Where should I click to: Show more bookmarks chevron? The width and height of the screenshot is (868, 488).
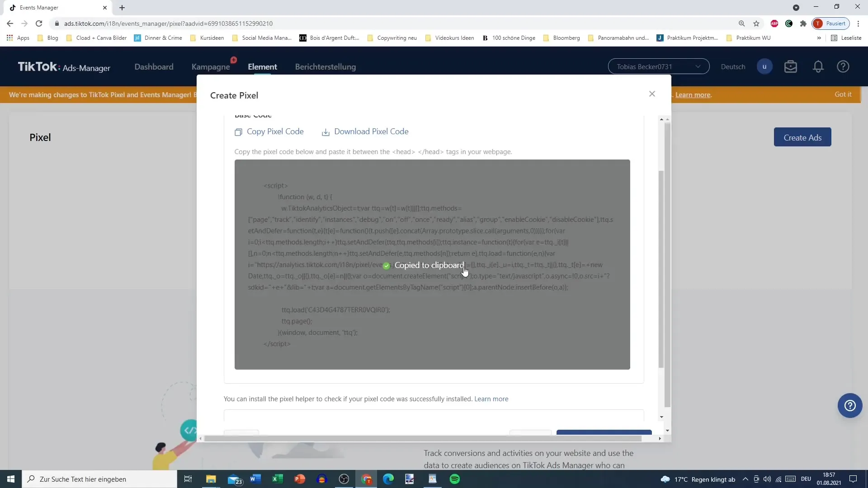[819, 38]
